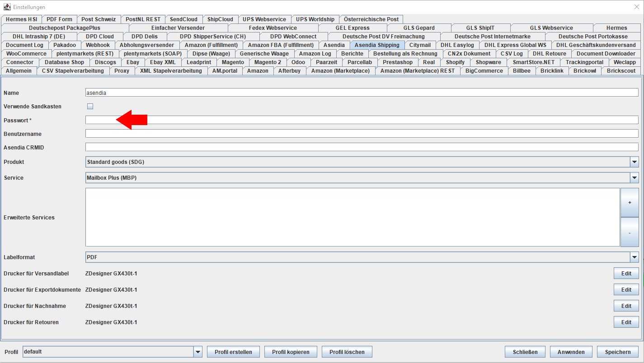Click into the Benutzername field
Screen dimensions: 644x363
coord(362,134)
